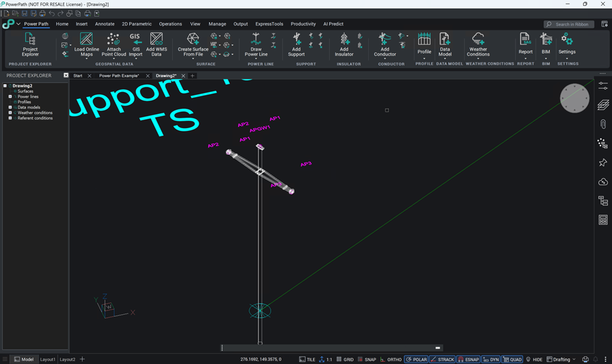The height and width of the screenshot is (364, 612).
Task: Collapse the Drawing2 root tree node
Action: click(5, 85)
